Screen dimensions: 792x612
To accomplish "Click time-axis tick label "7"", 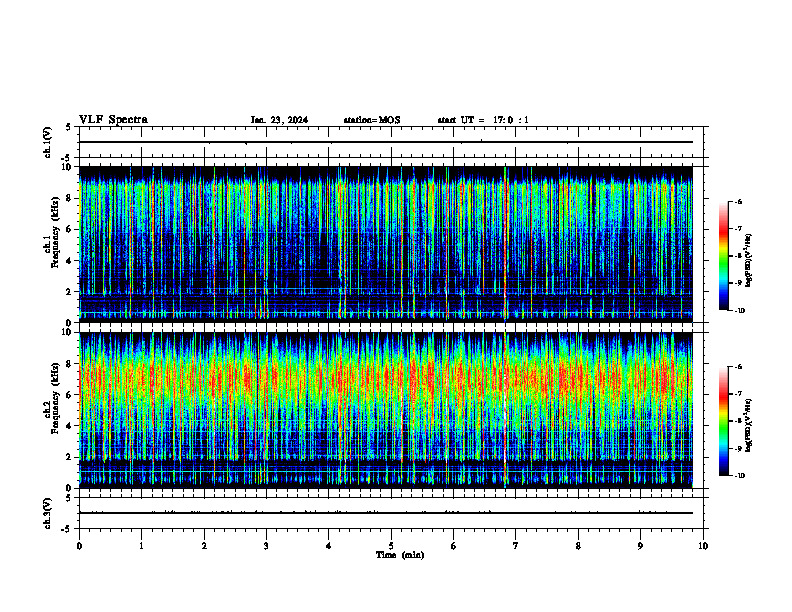I will pyautogui.click(x=516, y=546).
